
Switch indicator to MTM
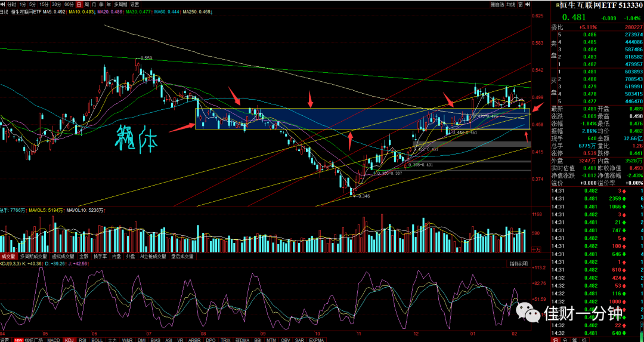tap(271, 340)
